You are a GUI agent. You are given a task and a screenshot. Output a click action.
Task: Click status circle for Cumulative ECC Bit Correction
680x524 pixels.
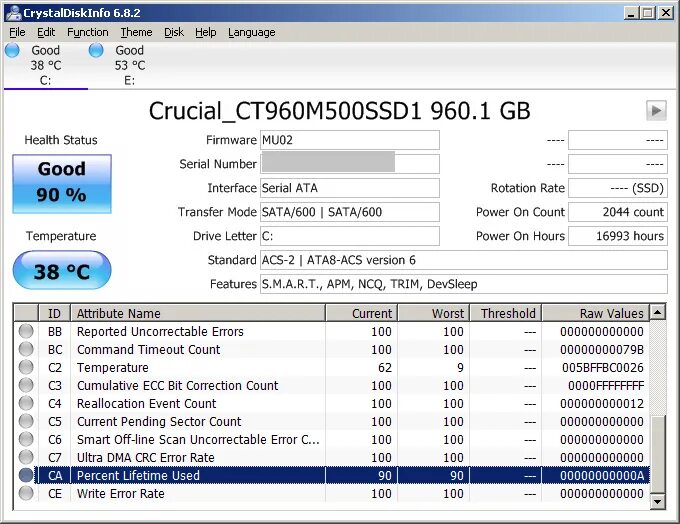pyautogui.click(x=26, y=385)
